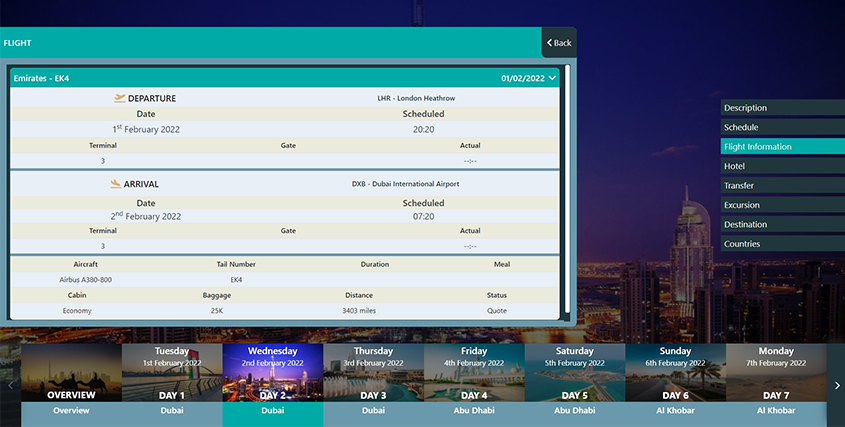Open the Schedule section
845x427 pixels.
782,127
